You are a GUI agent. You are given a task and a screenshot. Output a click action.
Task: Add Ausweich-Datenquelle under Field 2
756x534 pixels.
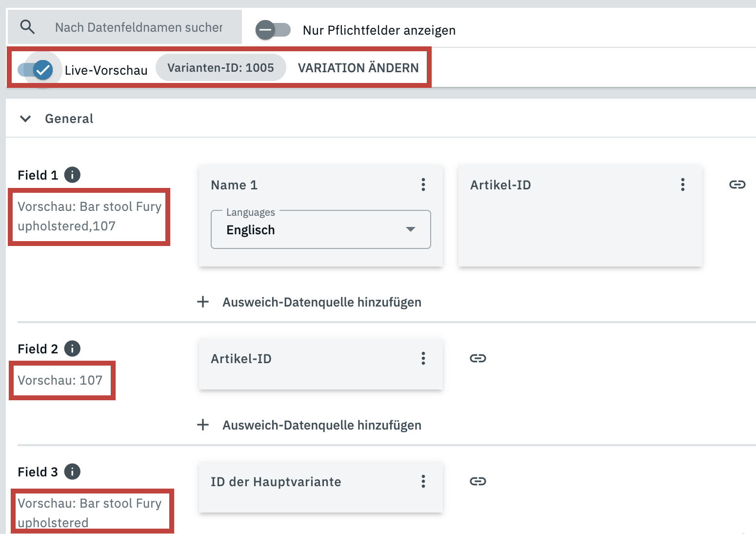[309, 425]
